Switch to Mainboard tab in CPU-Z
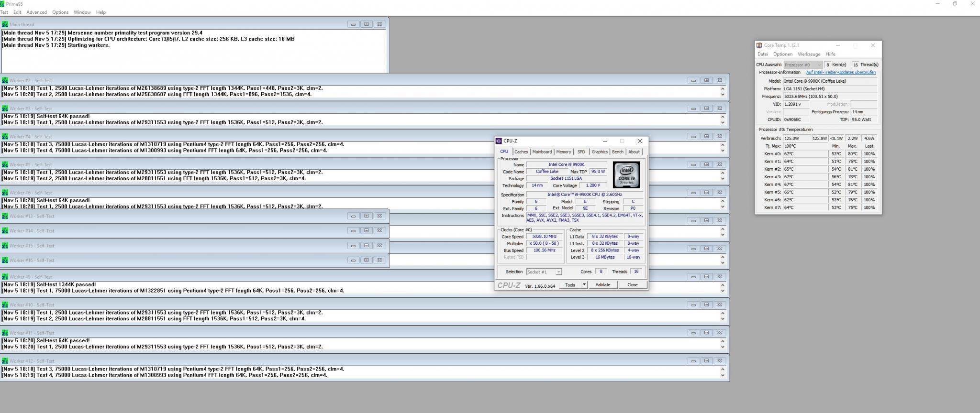Viewport: 980px width, 413px height. point(542,152)
